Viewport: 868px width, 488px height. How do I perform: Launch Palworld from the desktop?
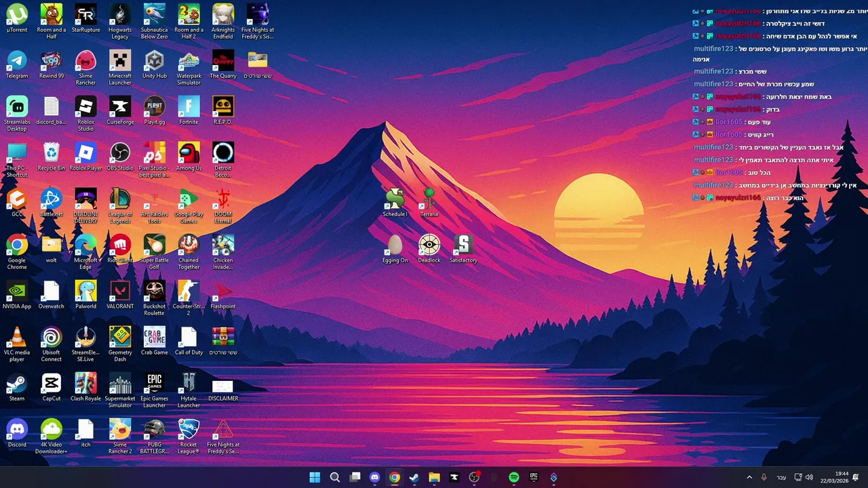pos(85,296)
